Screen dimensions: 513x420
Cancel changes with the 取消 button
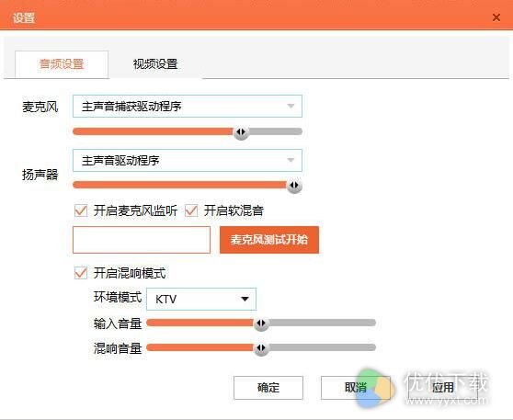(356, 388)
